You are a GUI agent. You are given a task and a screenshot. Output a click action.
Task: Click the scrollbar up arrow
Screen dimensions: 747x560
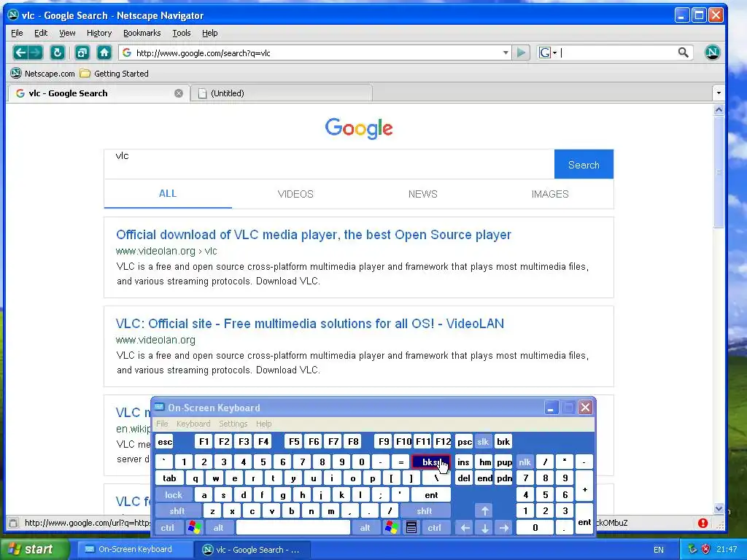719,110
